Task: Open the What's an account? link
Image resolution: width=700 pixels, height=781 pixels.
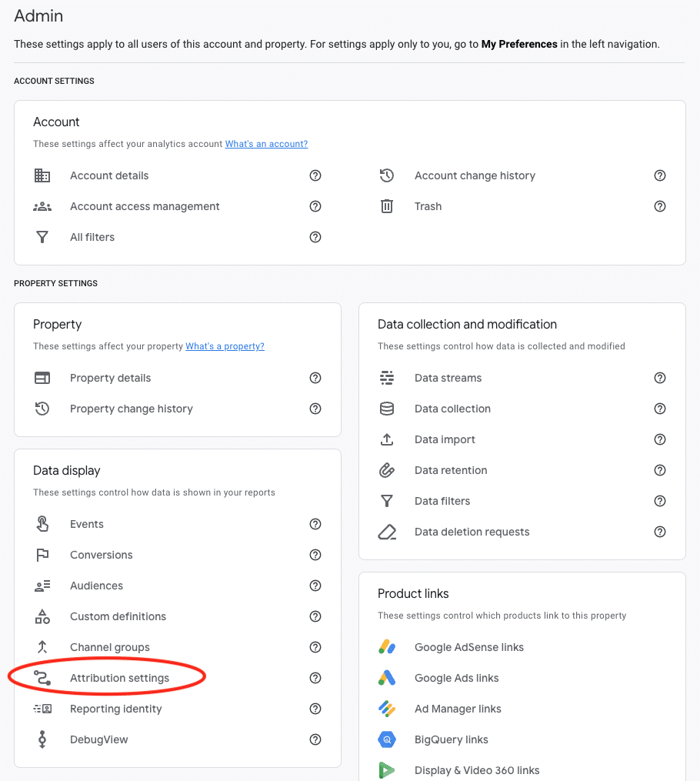Action: tap(266, 144)
